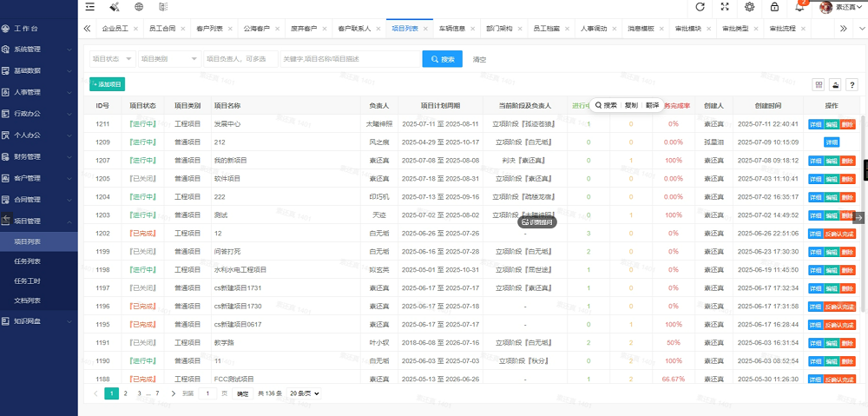868x416 pixels.
Task: Open 任务列表 in the sidebar
Action: 27,261
